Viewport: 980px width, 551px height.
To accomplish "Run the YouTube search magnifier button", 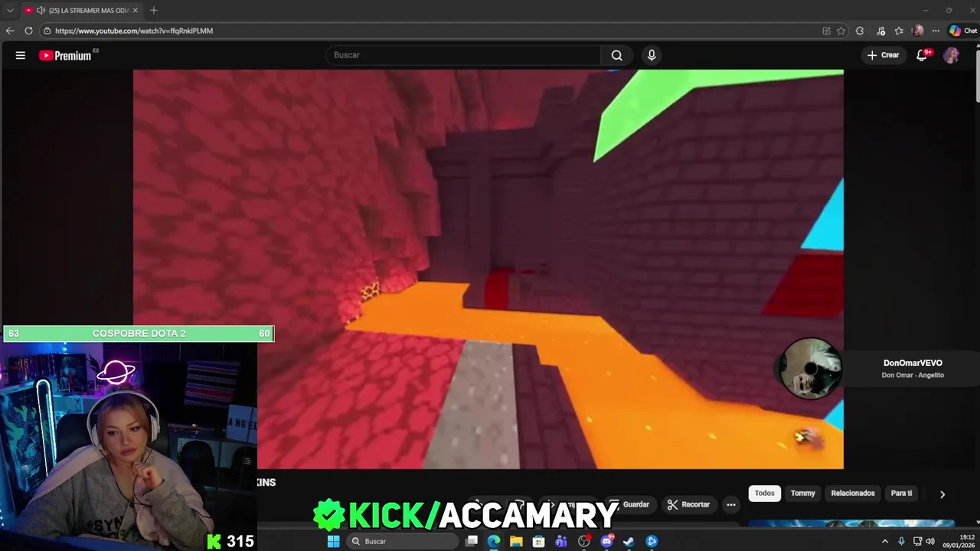I will (x=617, y=55).
